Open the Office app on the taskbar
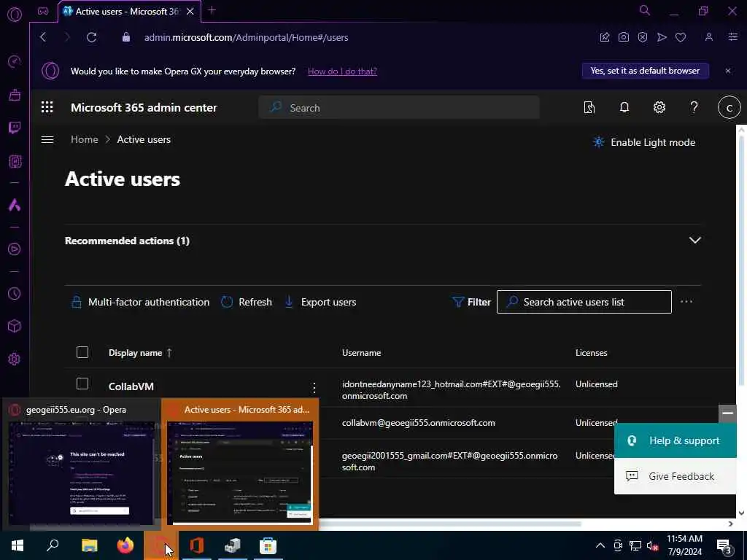 tap(196, 545)
